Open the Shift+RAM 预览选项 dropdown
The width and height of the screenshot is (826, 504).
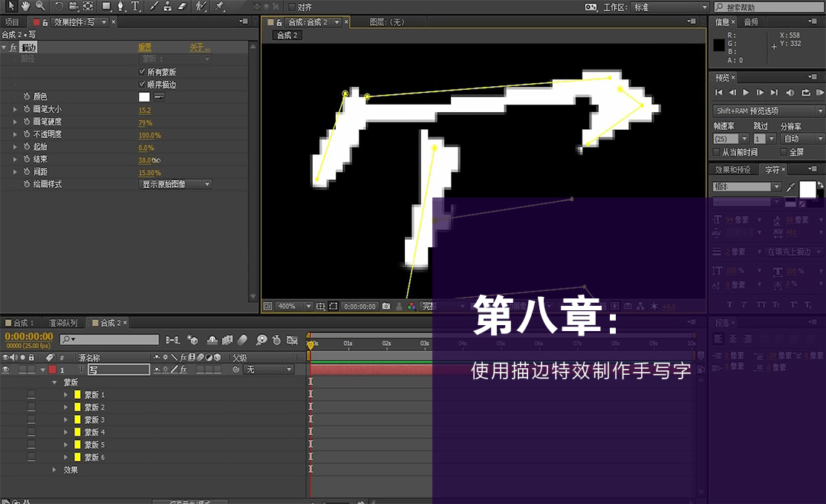(x=769, y=111)
